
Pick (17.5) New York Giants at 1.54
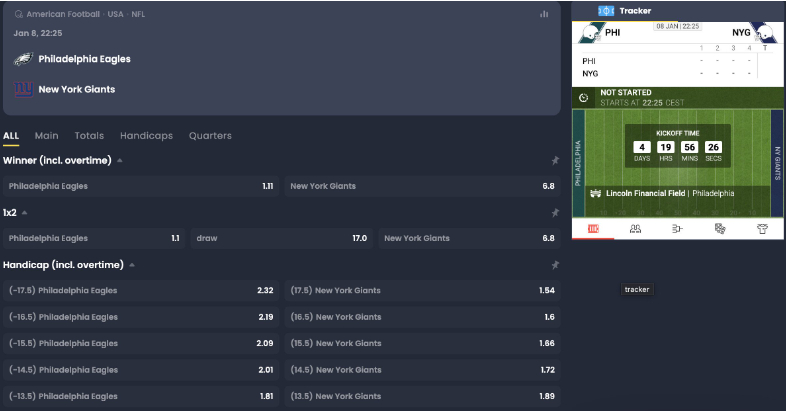423,291
